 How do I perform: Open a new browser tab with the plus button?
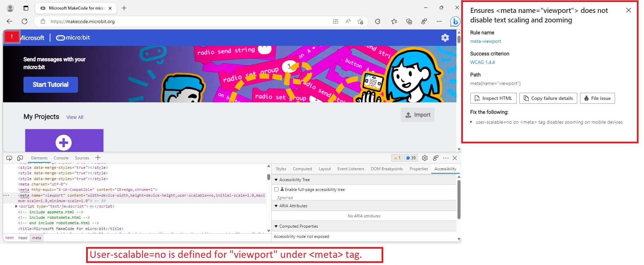pyautogui.click(x=124, y=8)
